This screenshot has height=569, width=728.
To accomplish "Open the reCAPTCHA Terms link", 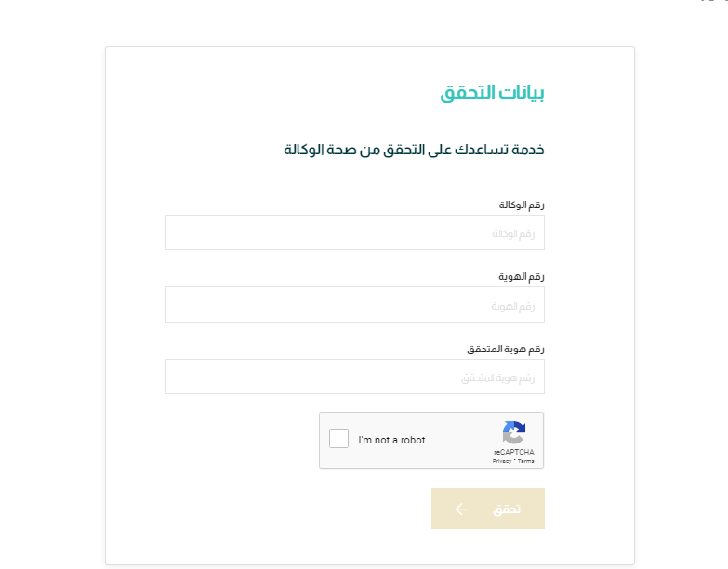I will (x=526, y=460).
